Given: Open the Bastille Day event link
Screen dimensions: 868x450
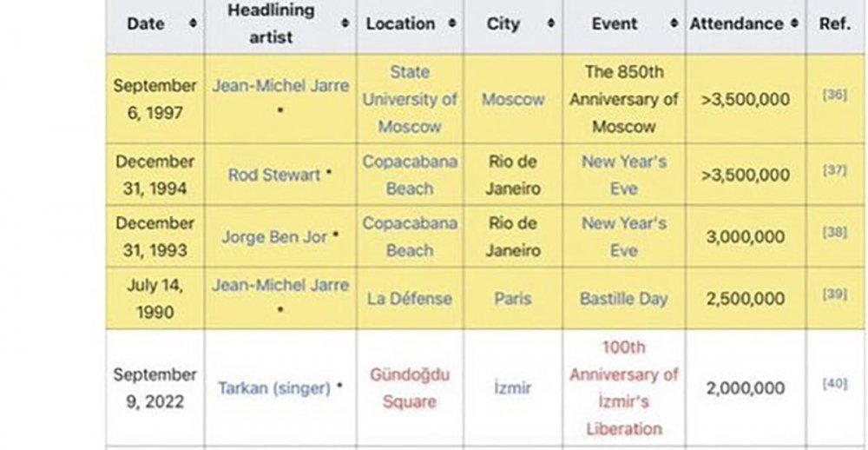Looking at the screenshot, I should pos(623,298).
